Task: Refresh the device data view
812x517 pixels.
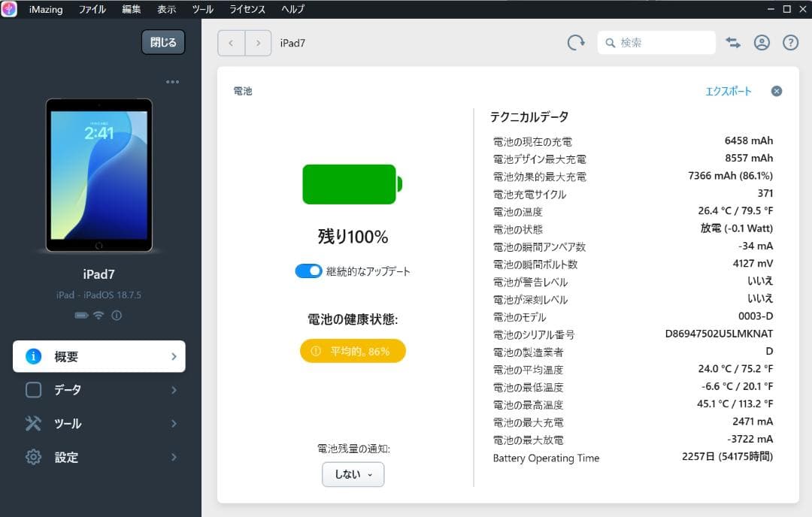Action: 575,43
